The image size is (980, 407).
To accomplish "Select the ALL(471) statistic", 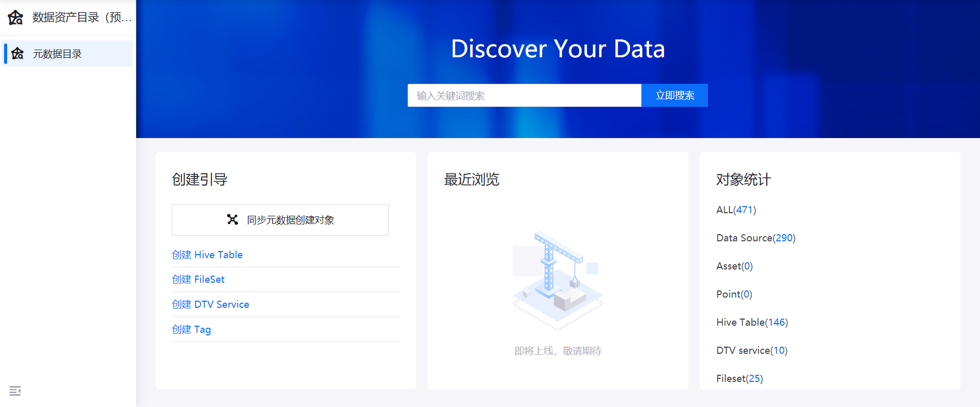I will click(736, 210).
